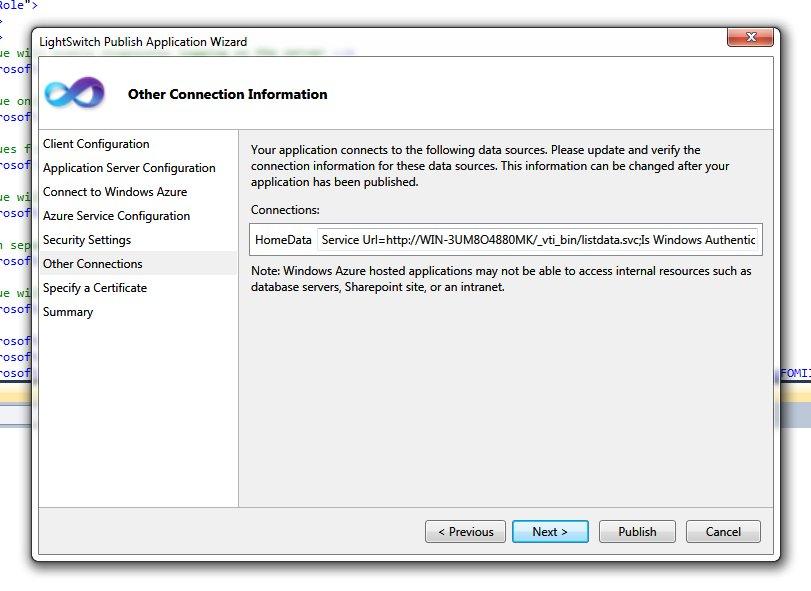Click the Windows Azure note text

(501, 279)
